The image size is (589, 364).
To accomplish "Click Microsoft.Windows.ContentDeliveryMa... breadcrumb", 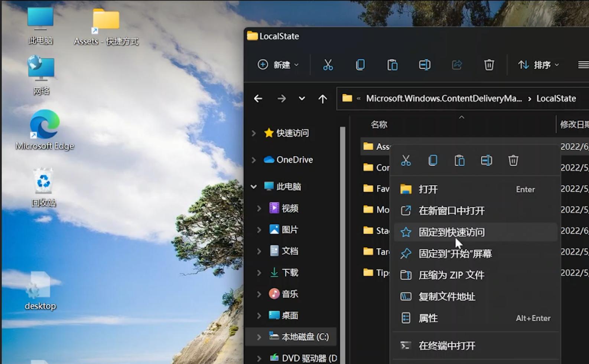I will coord(444,98).
